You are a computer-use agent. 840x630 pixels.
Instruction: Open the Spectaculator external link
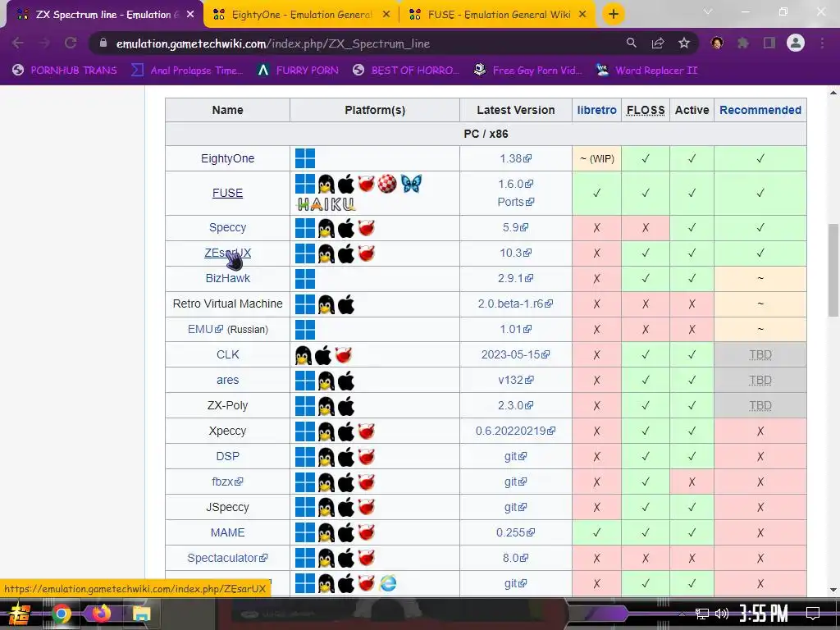tap(228, 558)
